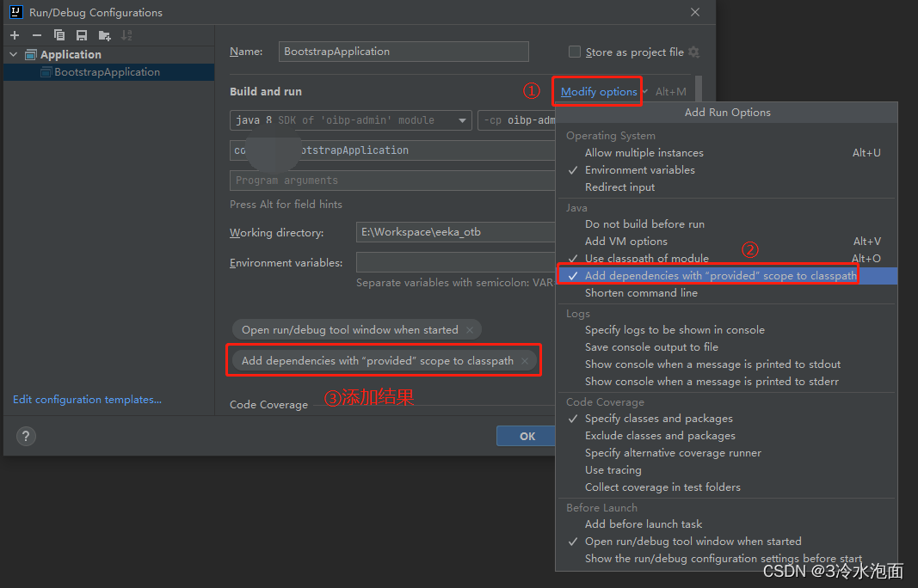Open the Modify options dropdown
The height and width of the screenshot is (588, 918).
pos(599,92)
